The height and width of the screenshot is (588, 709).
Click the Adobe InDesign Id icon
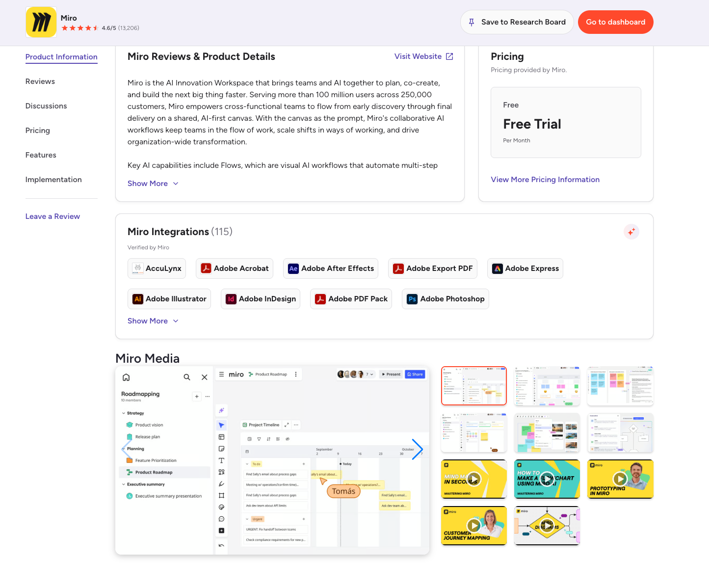click(231, 299)
